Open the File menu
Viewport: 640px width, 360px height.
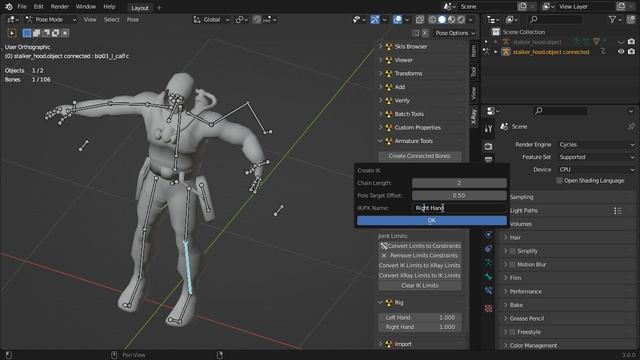(x=22, y=7)
